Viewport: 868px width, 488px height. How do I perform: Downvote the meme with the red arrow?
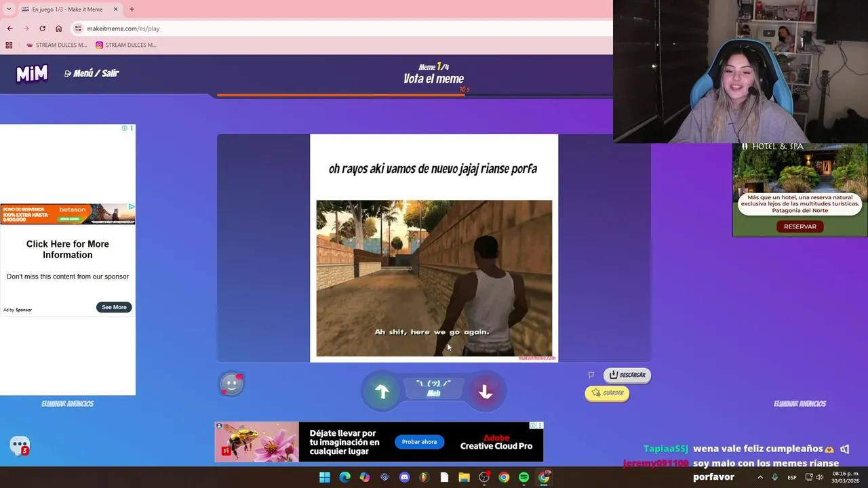(485, 392)
